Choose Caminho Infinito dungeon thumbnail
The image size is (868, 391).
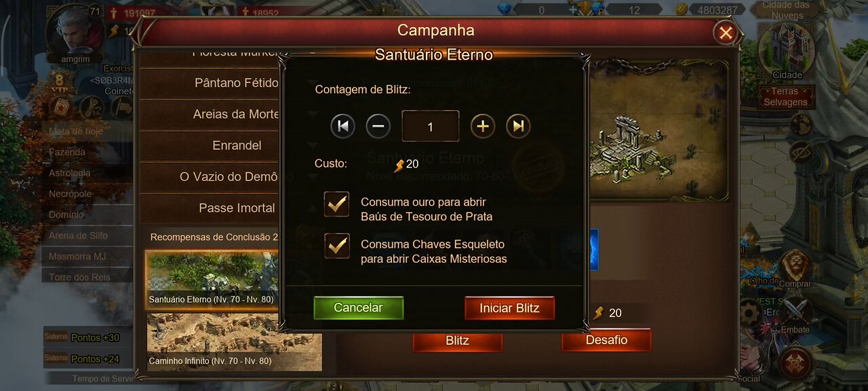(x=235, y=341)
